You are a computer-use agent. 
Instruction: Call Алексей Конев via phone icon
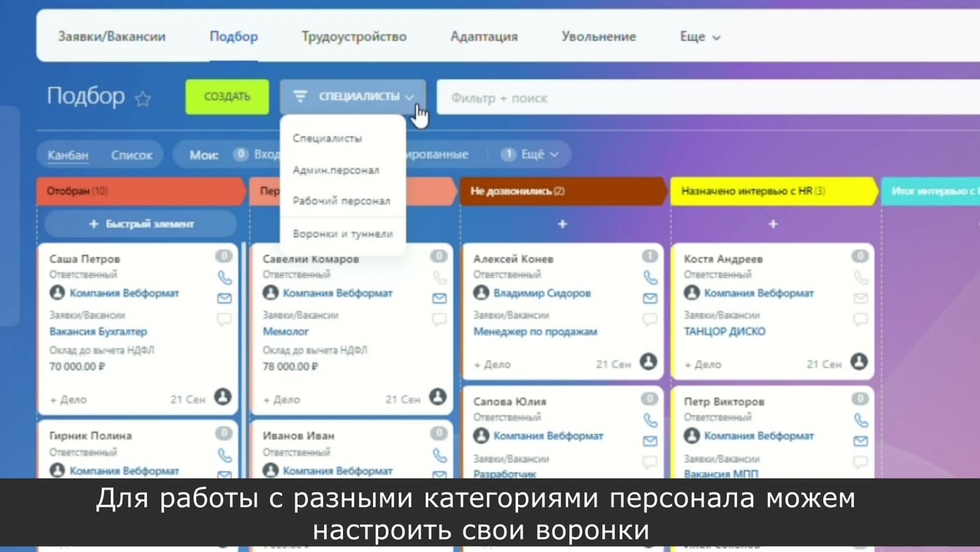650,278
